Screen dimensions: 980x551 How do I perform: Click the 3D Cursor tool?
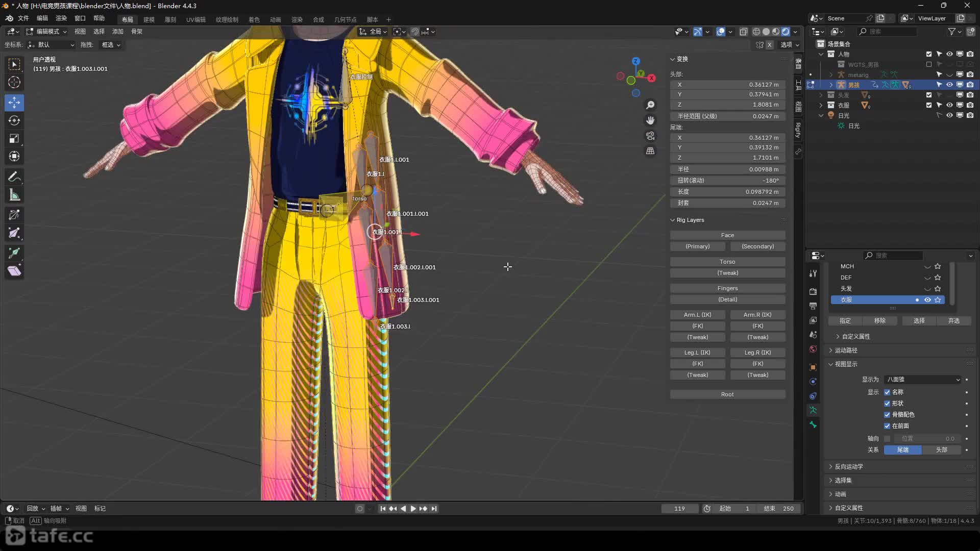tap(14, 82)
